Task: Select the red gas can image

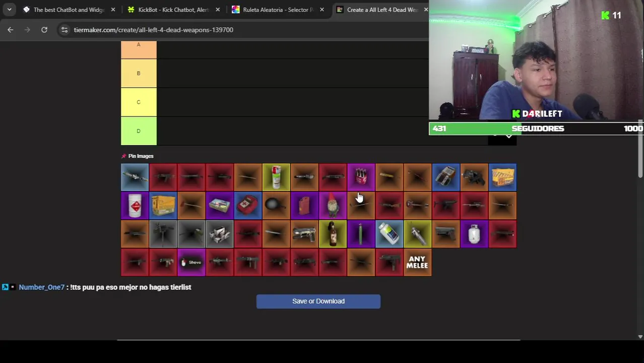Action: (x=304, y=206)
